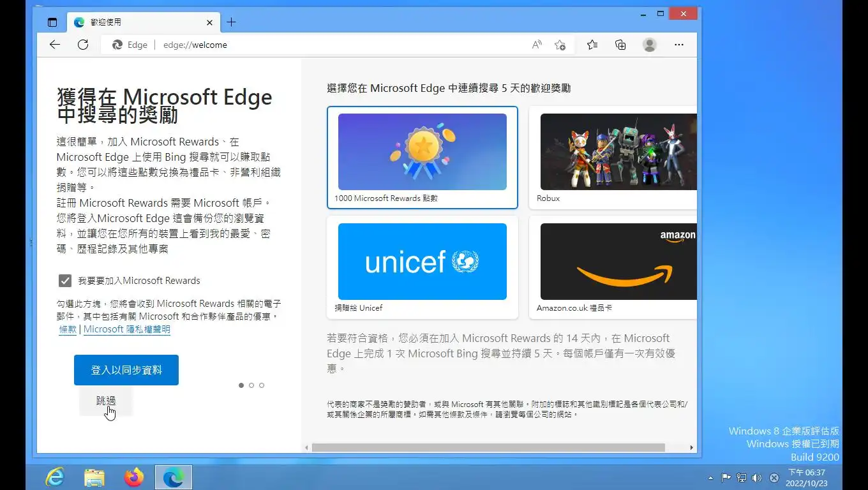Image resolution: width=868 pixels, height=490 pixels.
Task: Open the 條款 link
Action: [68, 329]
